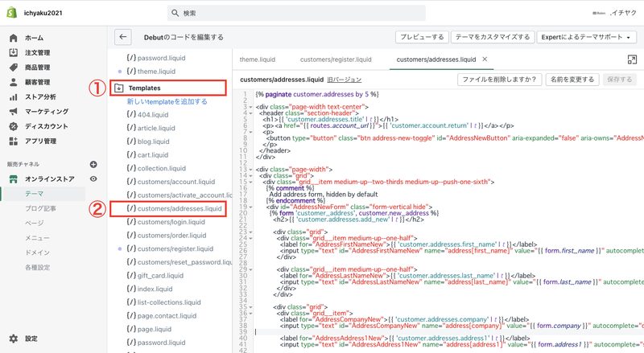Image resolution: width=644 pixels, height=353 pixels.
Task: Open ページ in sidebar
Action: [34, 224]
